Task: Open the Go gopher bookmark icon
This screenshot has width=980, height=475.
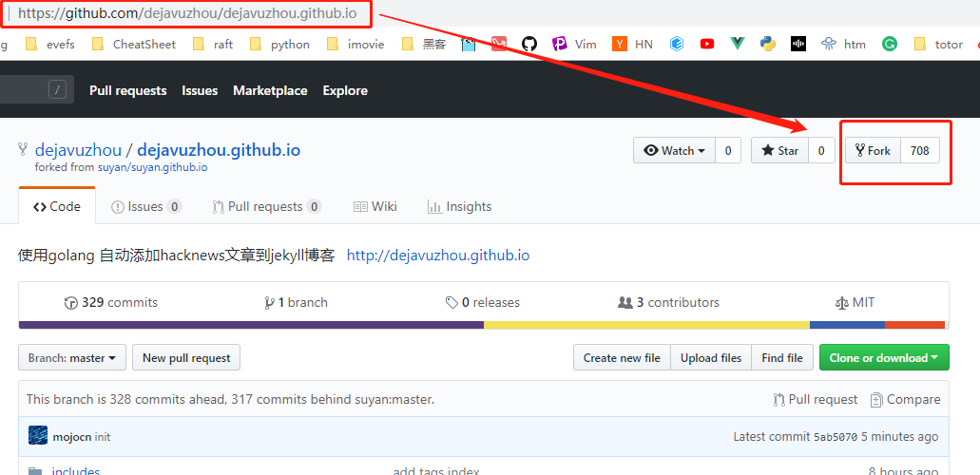Action: click(x=469, y=44)
